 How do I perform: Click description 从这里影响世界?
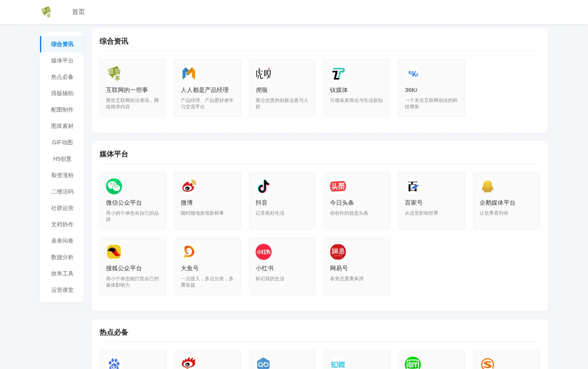422,213
